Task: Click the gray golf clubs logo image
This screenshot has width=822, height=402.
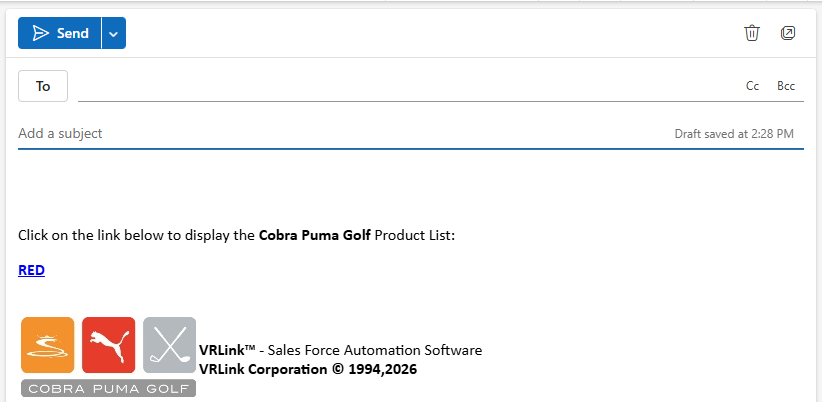Action: click(x=169, y=345)
